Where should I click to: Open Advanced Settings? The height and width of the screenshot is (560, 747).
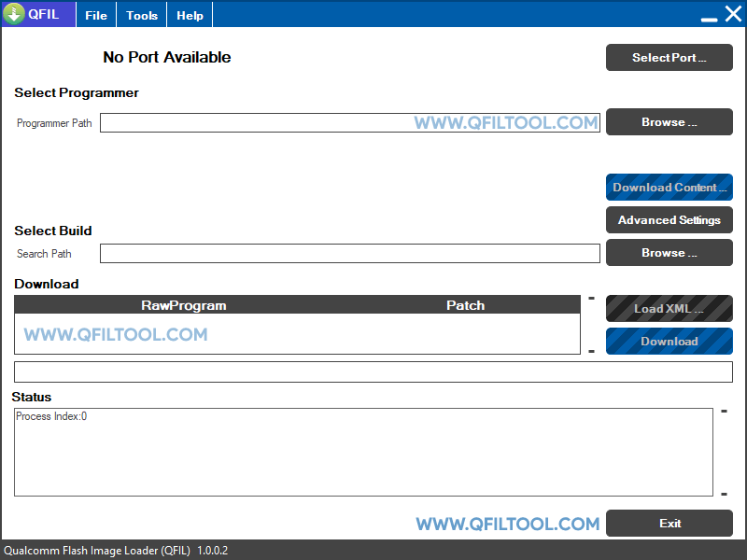669,220
